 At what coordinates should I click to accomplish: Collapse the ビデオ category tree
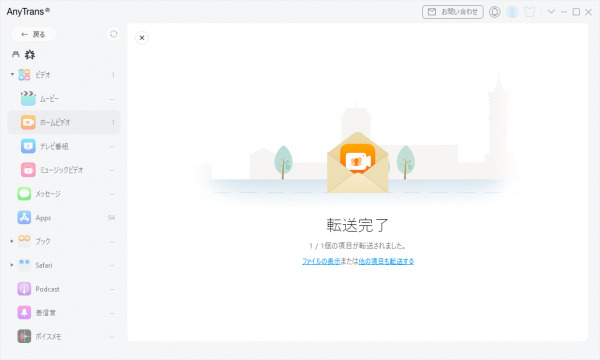(x=12, y=74)
